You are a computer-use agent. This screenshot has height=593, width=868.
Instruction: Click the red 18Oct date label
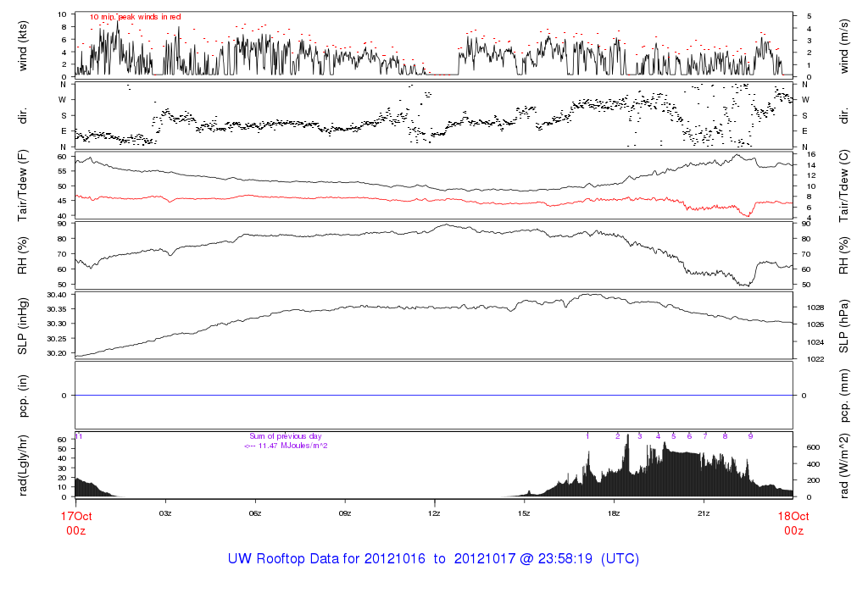coord(793,515)
